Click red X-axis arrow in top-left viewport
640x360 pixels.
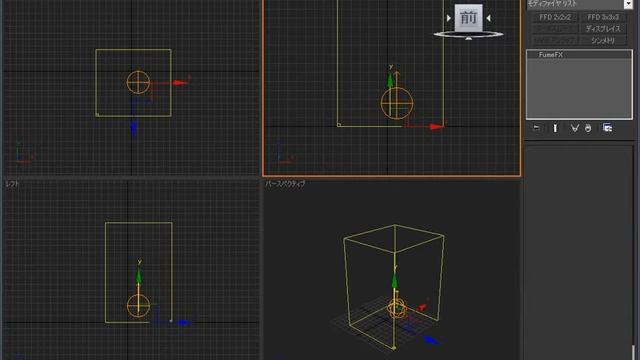[180, 83]
